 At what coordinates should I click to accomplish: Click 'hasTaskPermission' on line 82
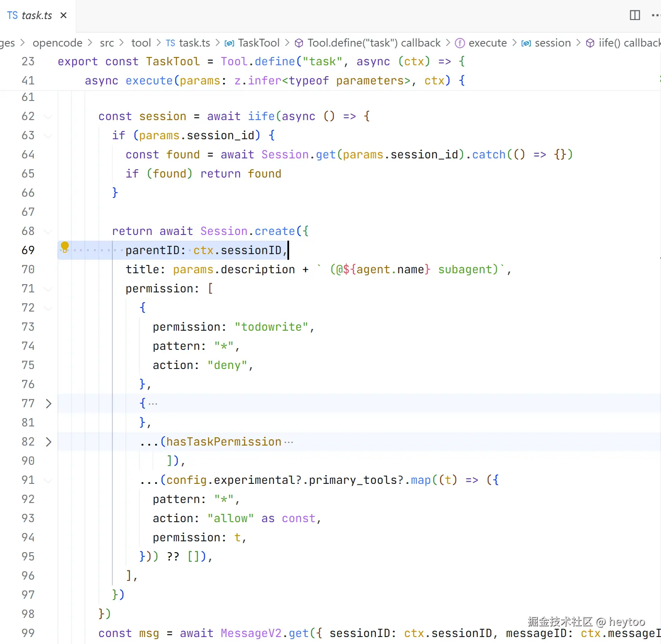click(x=224, y=442)
